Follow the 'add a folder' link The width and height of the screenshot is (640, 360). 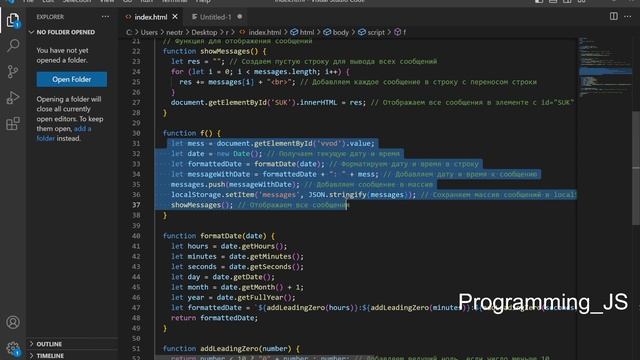(x=63, y=133)
